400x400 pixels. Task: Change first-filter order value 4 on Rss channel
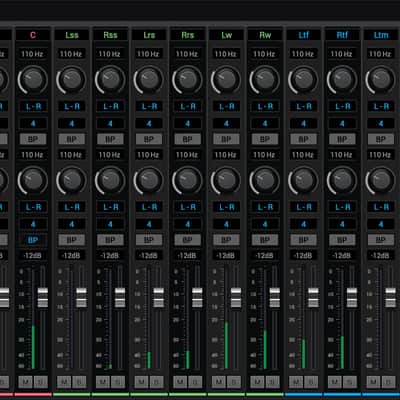click(110, 124)
